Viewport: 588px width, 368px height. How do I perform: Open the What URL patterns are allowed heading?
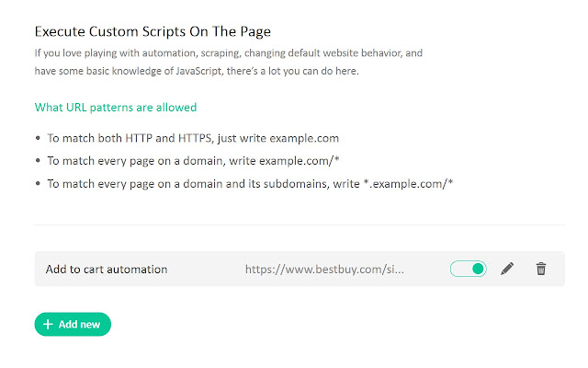click(x=116, y=108)
